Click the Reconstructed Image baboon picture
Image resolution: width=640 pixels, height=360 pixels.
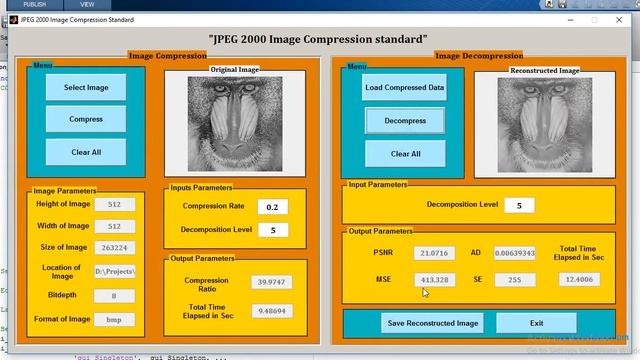pos(544,125)
